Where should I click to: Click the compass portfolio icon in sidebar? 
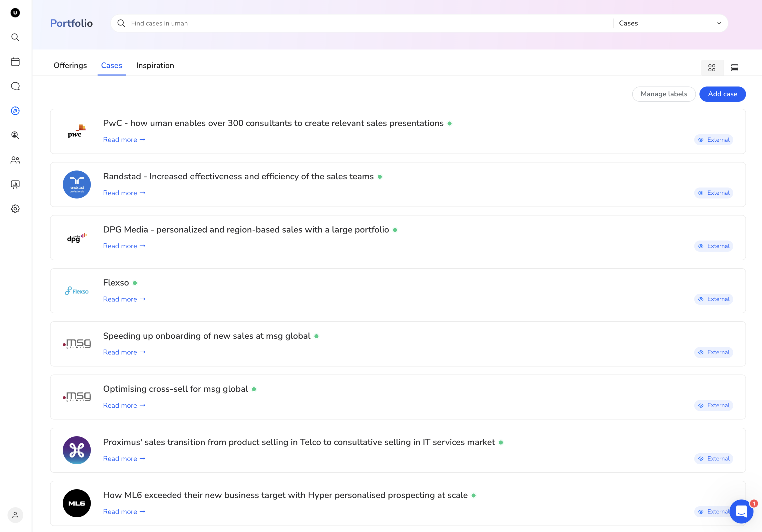[15, 111]
